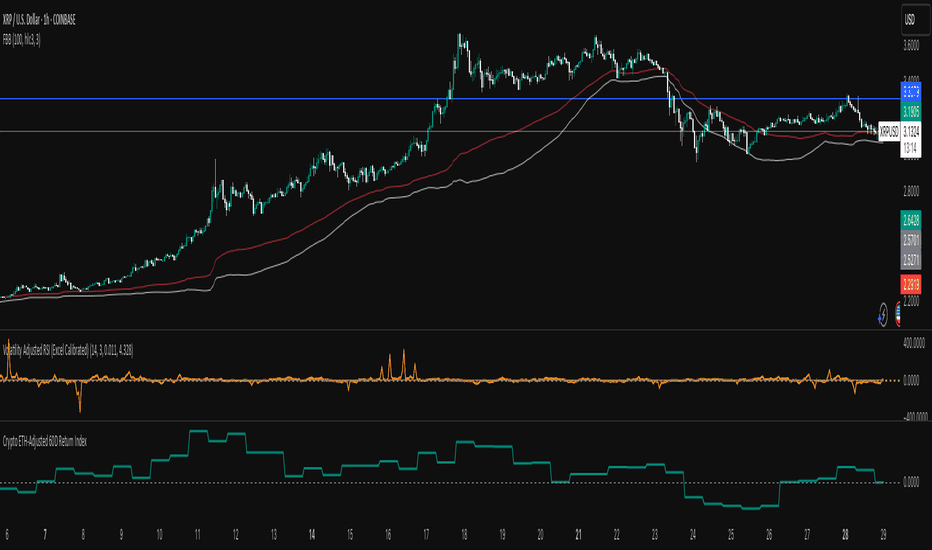This screenshot has width=932, height=550.
Task: Click date 11 on the time axis
Action: pos(197,535)
